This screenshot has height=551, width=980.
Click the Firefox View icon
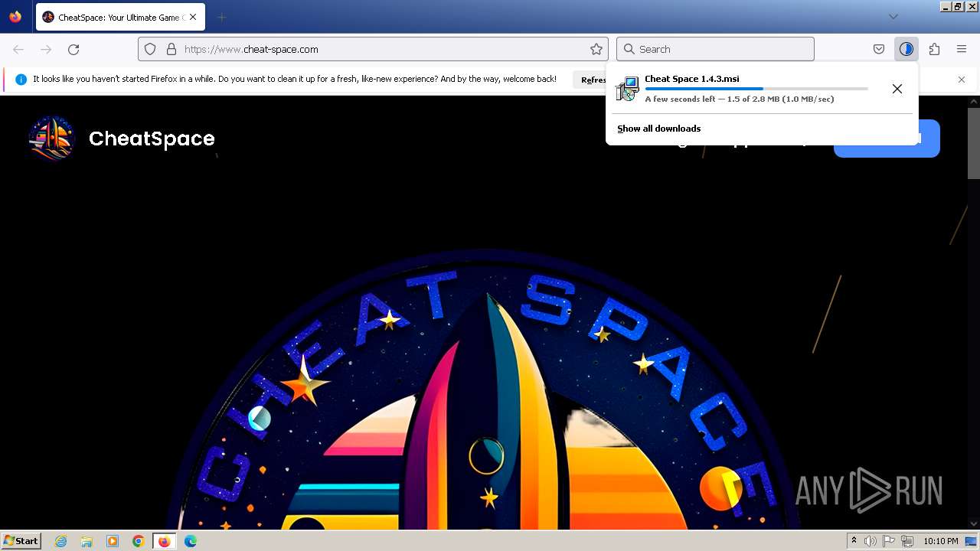[15, 17]
